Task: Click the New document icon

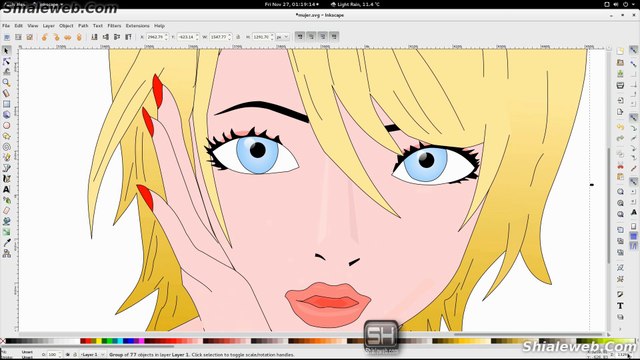Action: (620, 51)
